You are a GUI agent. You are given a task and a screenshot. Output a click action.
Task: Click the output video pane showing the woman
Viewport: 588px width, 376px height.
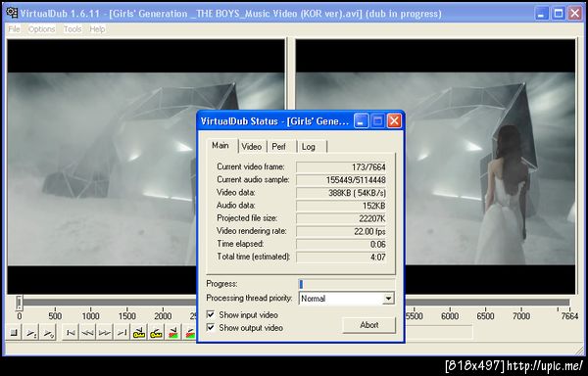point(435,166)
